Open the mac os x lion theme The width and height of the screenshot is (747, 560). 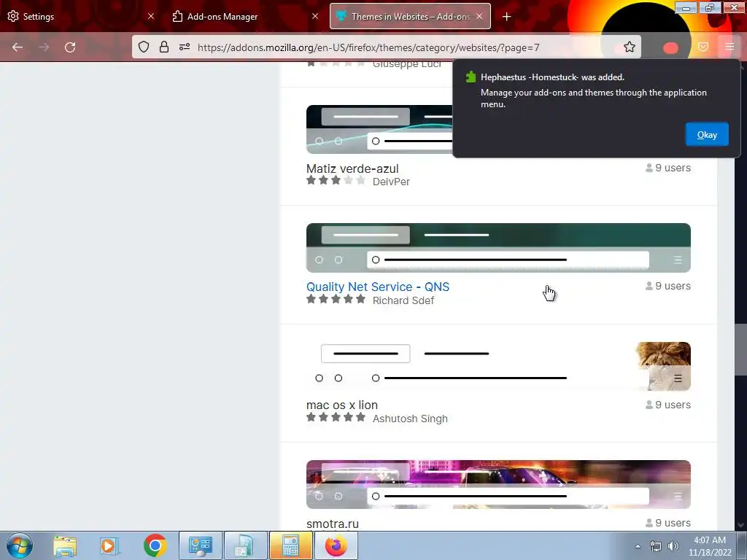click(x=342, y=405)
